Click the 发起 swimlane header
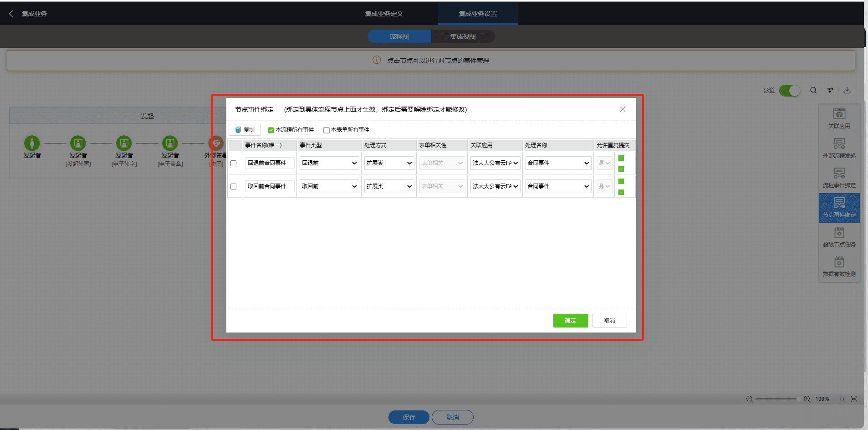The width and height of the screenshot is (868, 430). 147,116
